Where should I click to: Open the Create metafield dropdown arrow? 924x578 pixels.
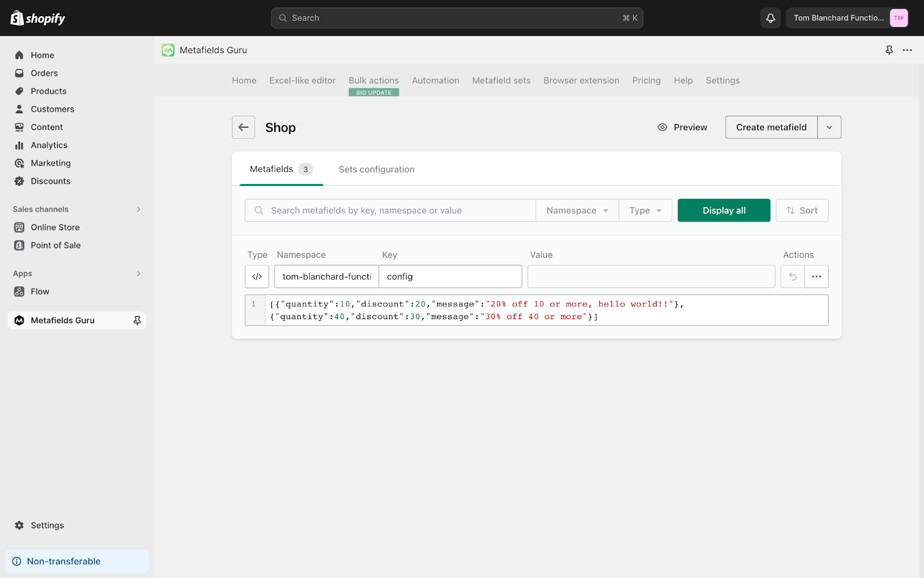(x=829, y=127)
